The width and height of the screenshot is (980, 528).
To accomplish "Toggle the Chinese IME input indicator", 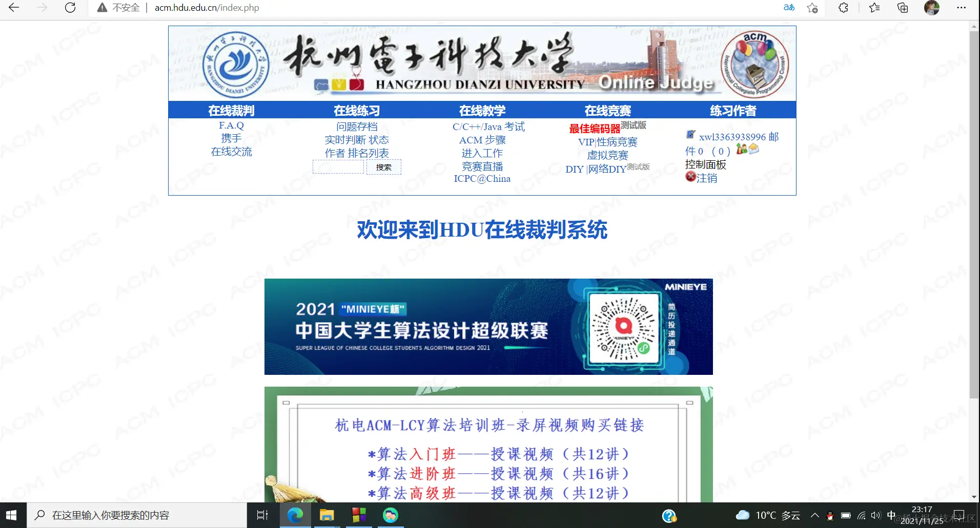I will click(891, 515).
